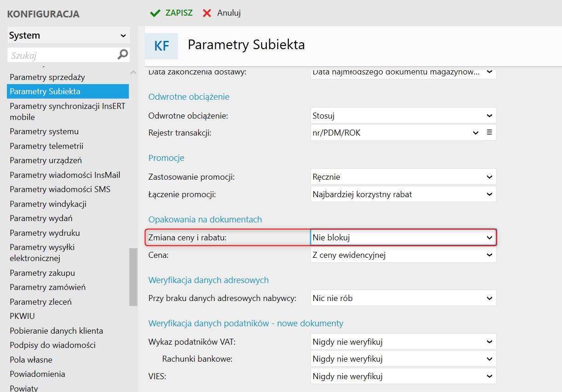Select Parametry Subiekta in sidebar
562x392 pixels.
pyautogui.click(x=68, y=91)
